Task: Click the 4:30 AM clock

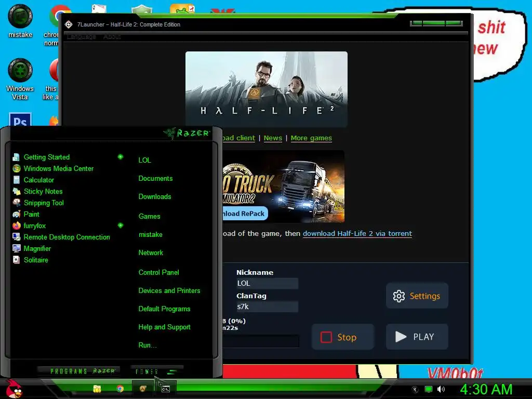Action: pos(486,389)
